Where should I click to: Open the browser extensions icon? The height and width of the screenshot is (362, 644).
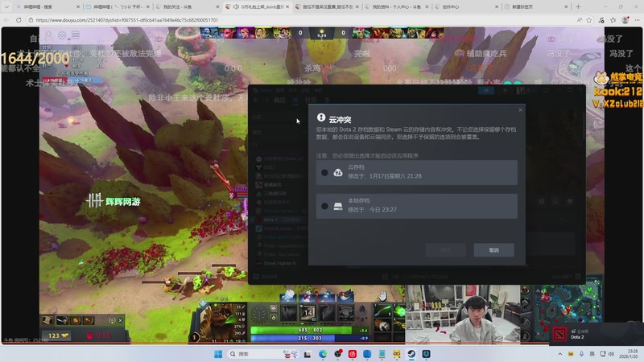pyautogui.click(x=601, y=19)
